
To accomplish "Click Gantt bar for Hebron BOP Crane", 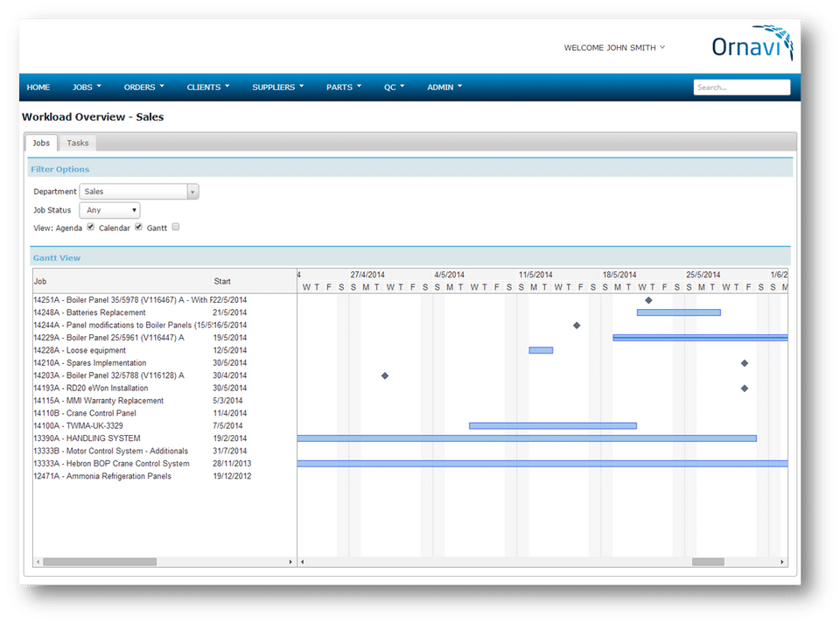I will 542,463.
